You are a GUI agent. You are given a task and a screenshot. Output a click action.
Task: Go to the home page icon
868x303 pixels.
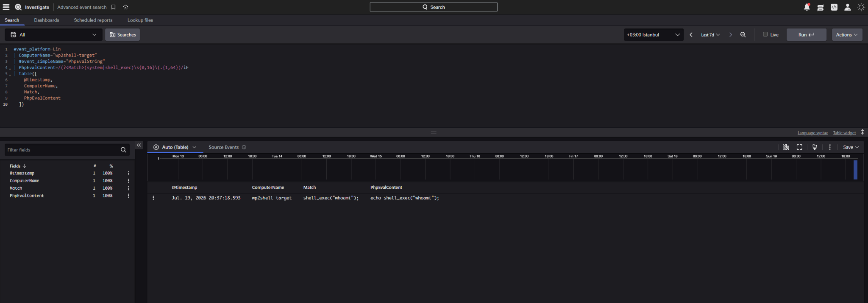[x=125, y=7]
